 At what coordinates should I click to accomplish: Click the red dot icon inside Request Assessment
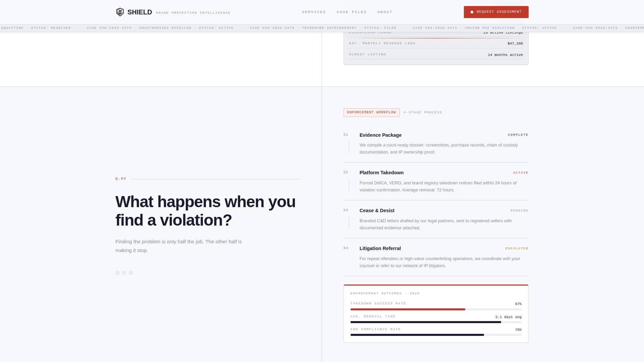pyautogui.click(x=472, y=12)
